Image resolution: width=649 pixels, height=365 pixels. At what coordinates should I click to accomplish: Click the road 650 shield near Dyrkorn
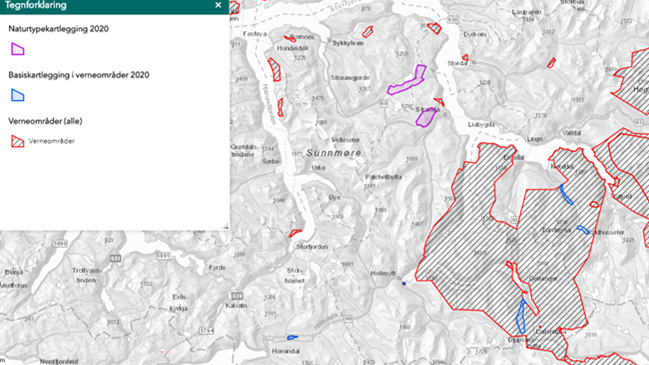[453, 19]
